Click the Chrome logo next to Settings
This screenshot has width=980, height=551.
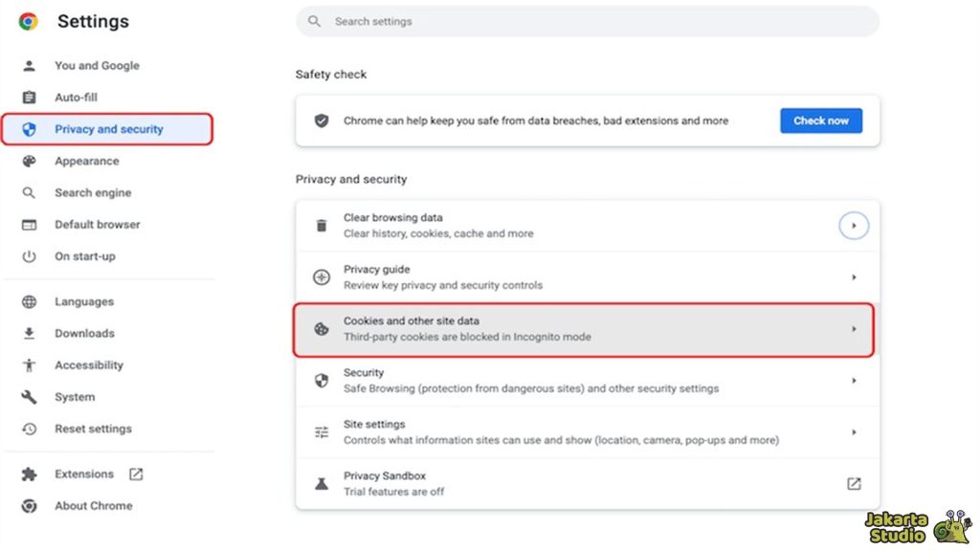tap(29, 21)
